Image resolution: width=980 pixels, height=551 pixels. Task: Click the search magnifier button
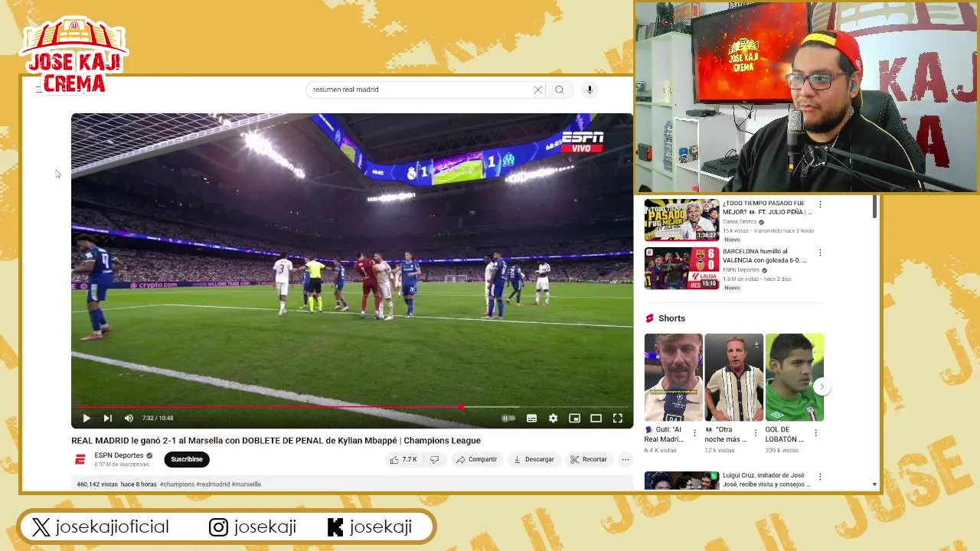(x=559, y=90)
